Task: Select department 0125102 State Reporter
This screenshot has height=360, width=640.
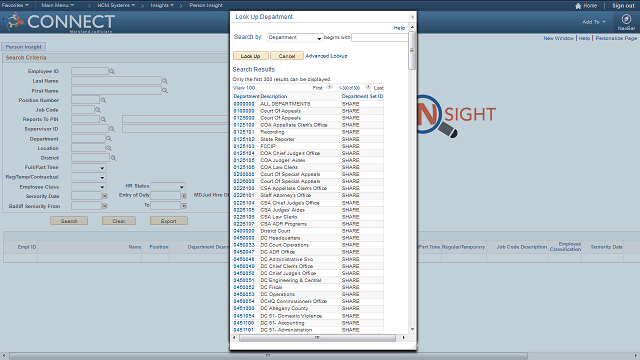Action: pyautogui.click(x=244, y=139)
